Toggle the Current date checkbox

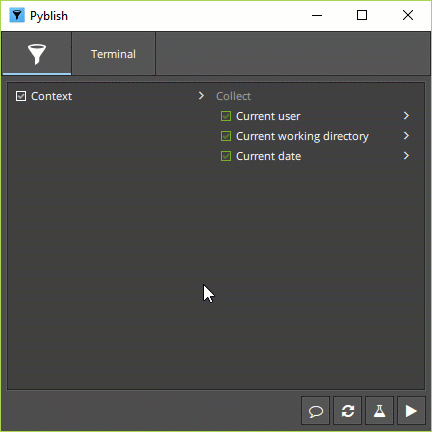(x=226, y=156)
